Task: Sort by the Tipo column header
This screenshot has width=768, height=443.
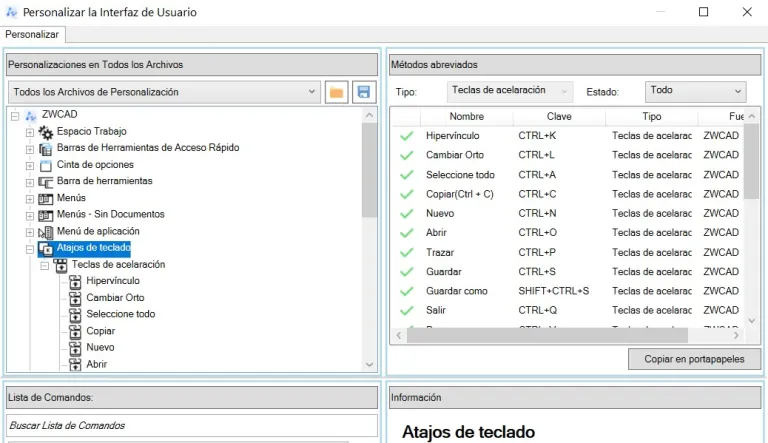Action: [651, 117]
